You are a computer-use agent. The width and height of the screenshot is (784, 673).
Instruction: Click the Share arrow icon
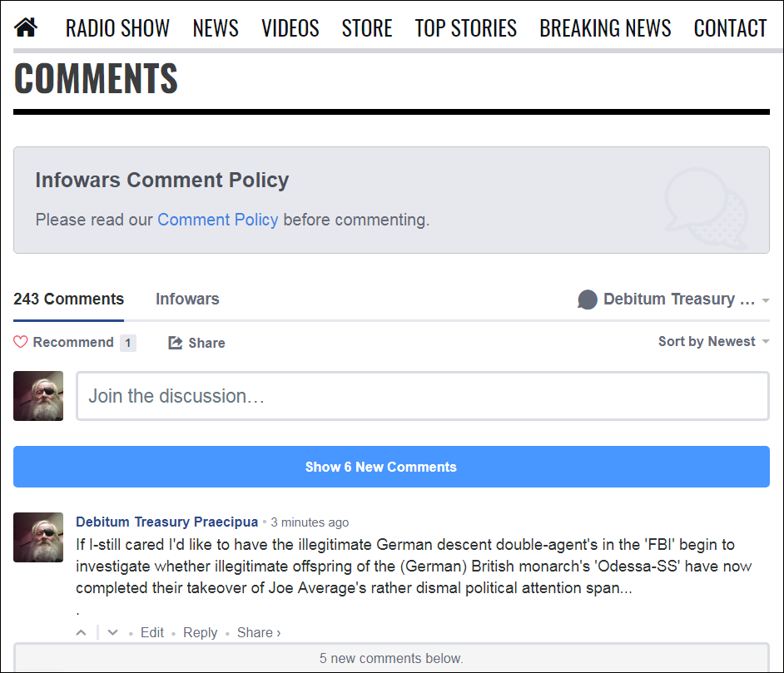coord(175,343)
